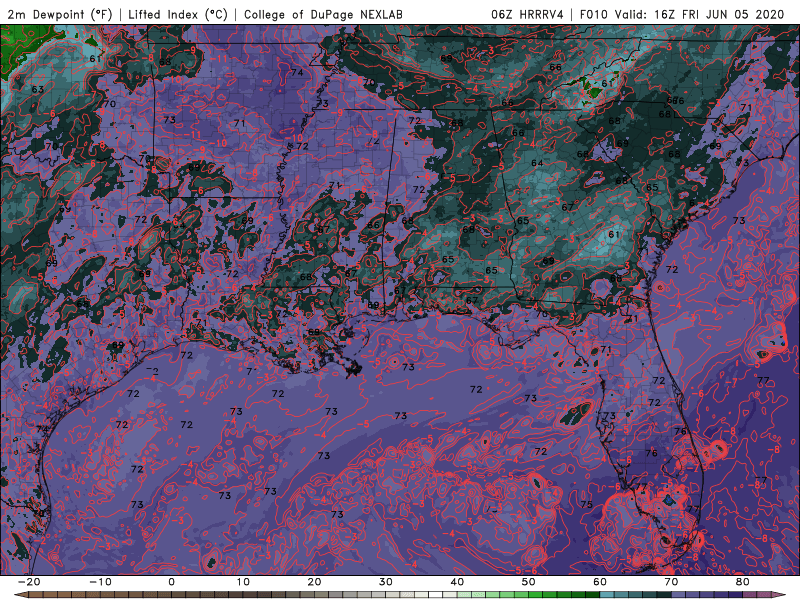800x600 pixels.
Task: Click the "60" color scale label
Action: pos(600,582)
